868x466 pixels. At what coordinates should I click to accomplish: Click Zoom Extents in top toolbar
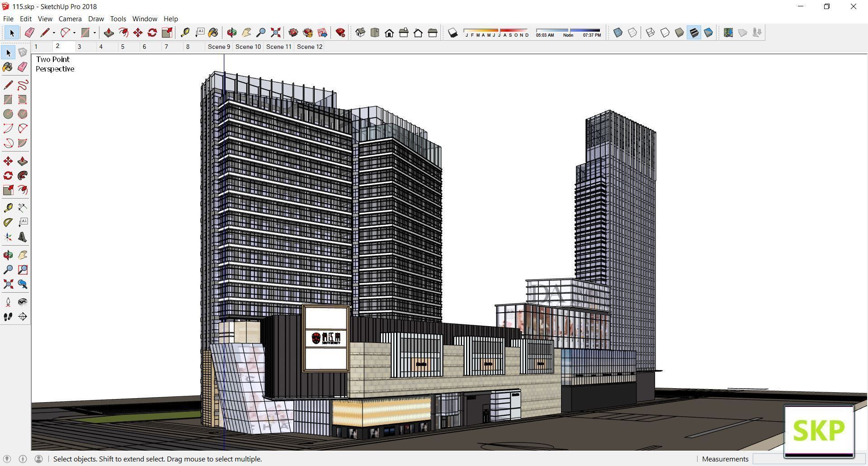pos(275,33)
